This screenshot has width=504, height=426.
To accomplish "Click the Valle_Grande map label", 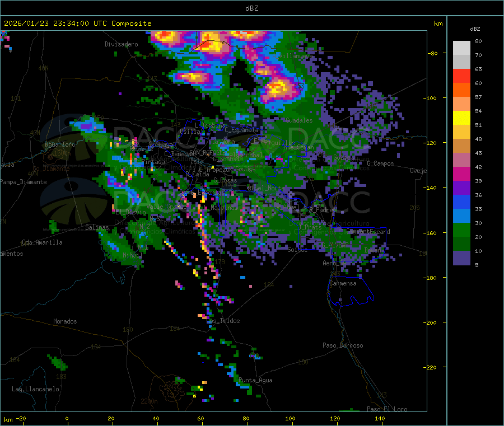I will [x=166, y=207].
